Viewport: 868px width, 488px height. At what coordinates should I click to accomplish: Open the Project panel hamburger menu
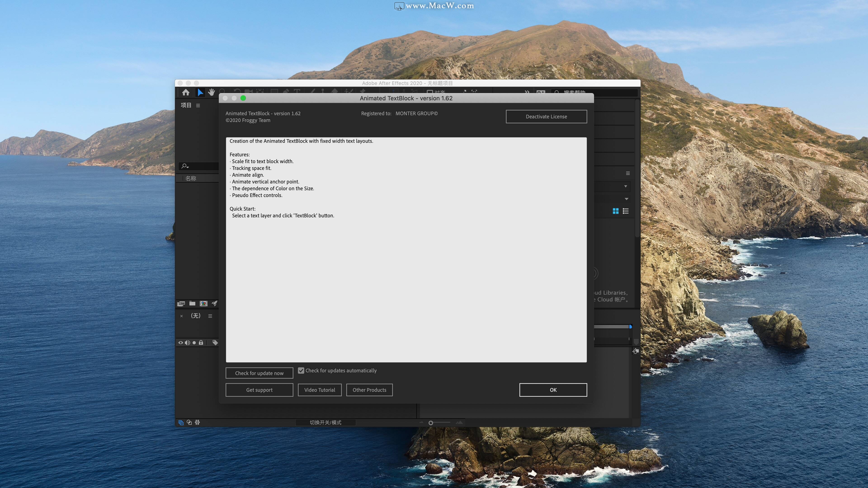coord(198,106)
